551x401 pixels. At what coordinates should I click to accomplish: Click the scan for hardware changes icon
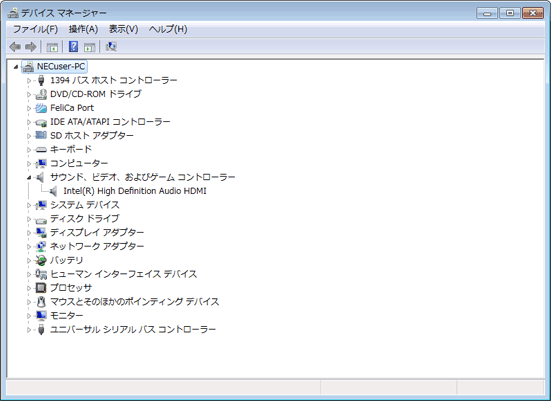click(111, 46)
